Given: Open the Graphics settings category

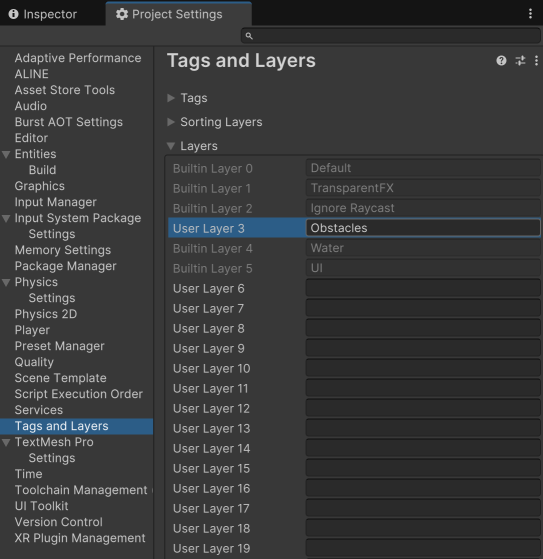Looking at the screenshot, I should (x=40, y=186).
